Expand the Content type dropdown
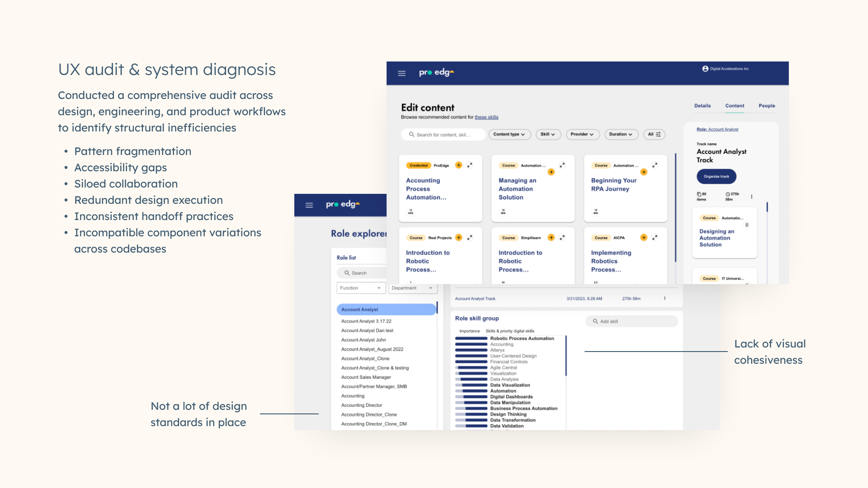Screen dimensions: 868x488 (509, 134)
